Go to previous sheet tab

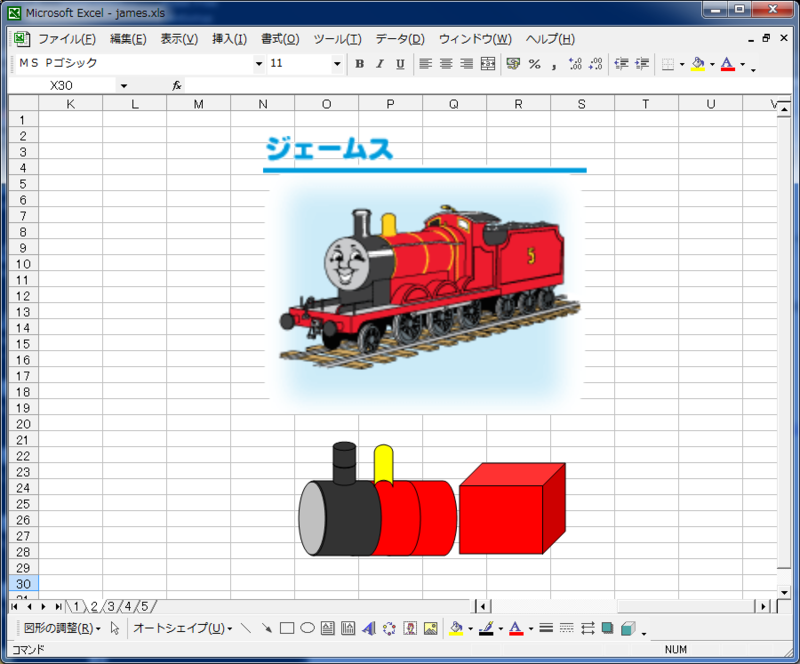tap(29, 606)
